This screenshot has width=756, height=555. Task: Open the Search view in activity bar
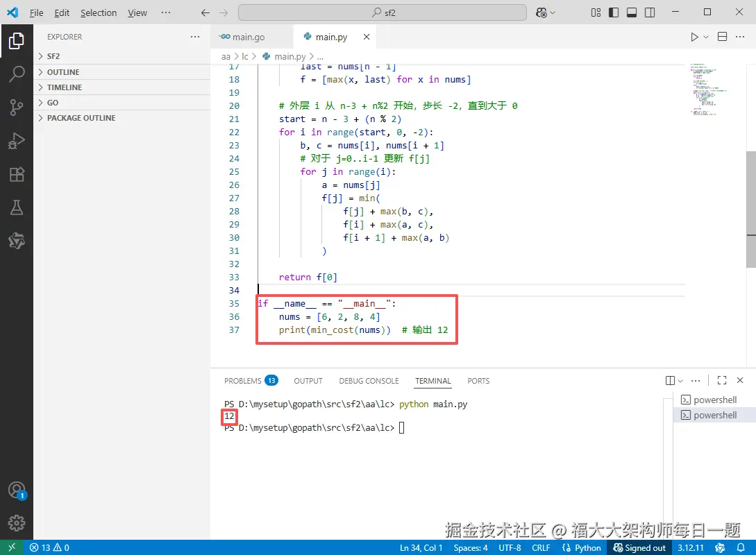coord(17,74)
